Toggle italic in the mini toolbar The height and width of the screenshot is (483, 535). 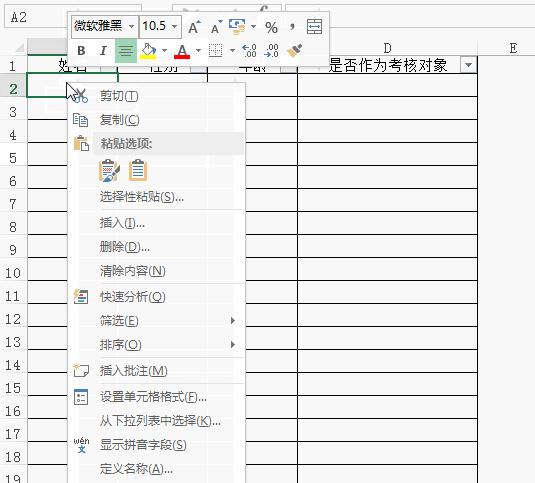(x=103, y=51)
